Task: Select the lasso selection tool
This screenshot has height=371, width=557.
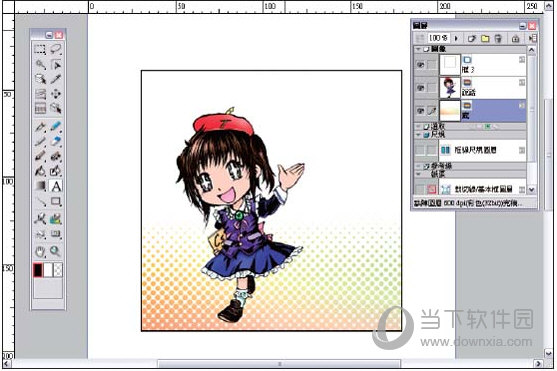Action: point(56,49)
